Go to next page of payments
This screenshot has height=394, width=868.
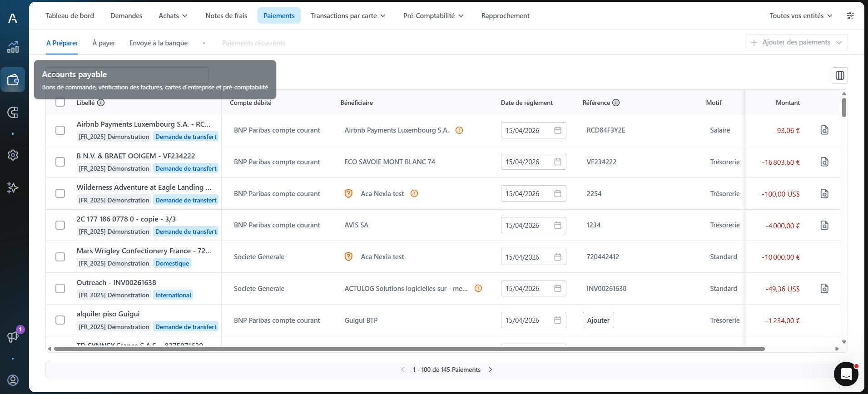(491, 369)
